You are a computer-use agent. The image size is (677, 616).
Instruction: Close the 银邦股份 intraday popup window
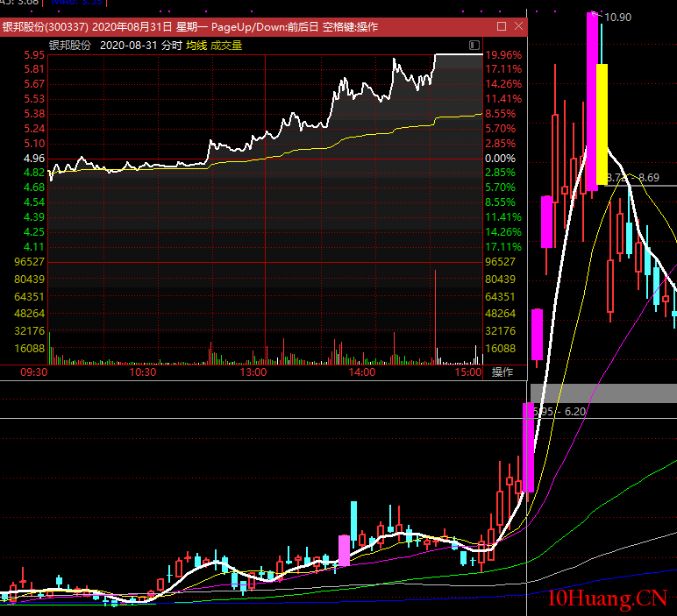518,26
